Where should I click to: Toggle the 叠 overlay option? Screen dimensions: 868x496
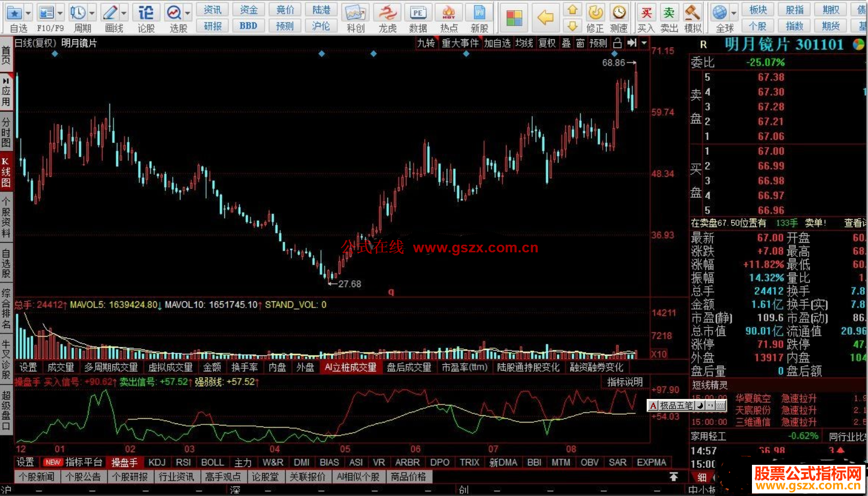[x=566, y=43]
